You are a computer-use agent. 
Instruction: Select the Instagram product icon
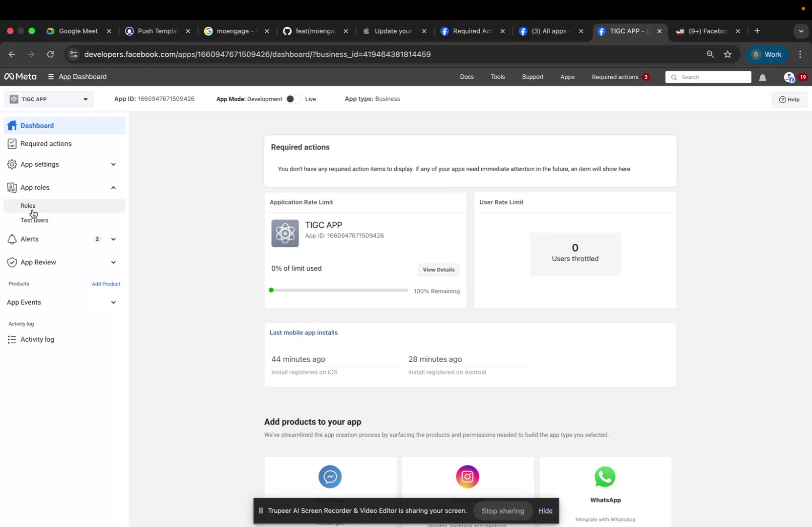[467, 477]
